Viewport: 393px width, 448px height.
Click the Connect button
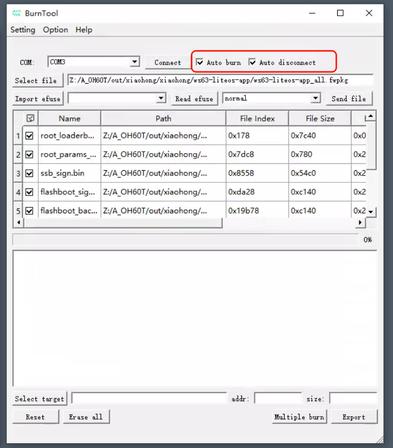[168, 62]
